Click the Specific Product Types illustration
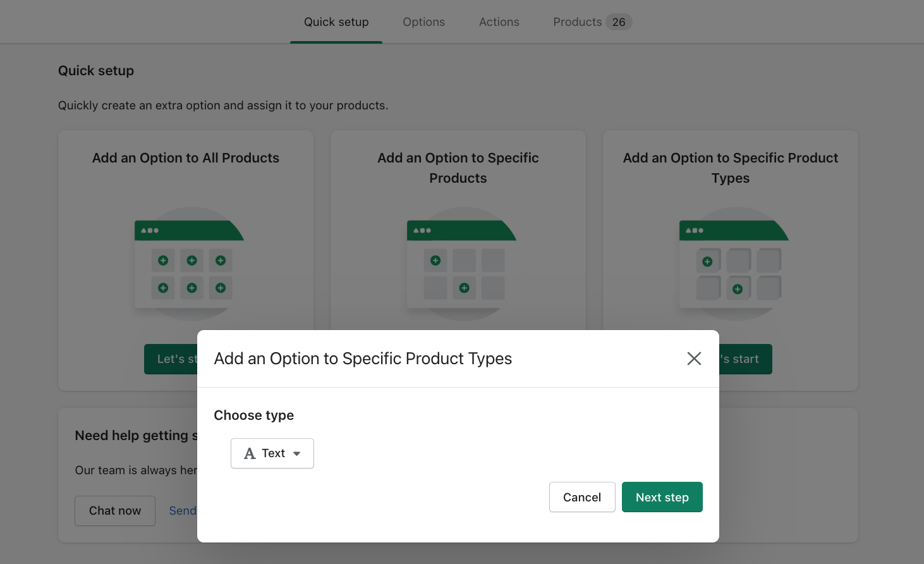 [734, 264]
